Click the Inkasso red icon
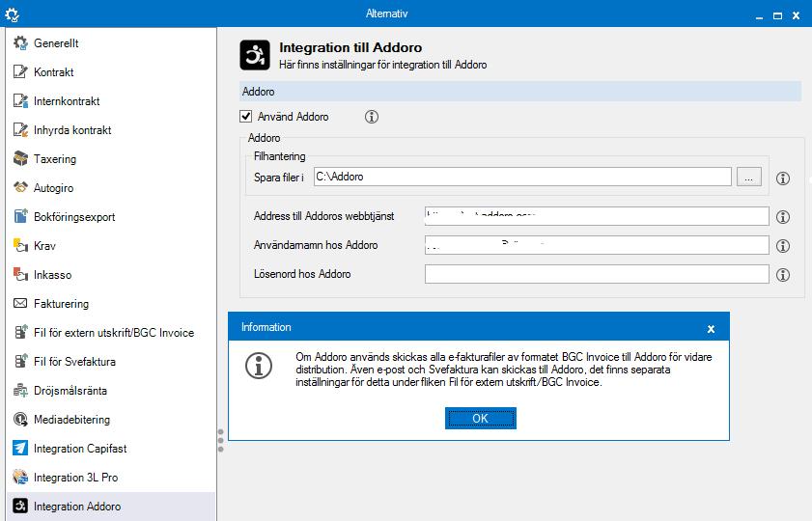This screenshot has width=812, height=521. 20,274
